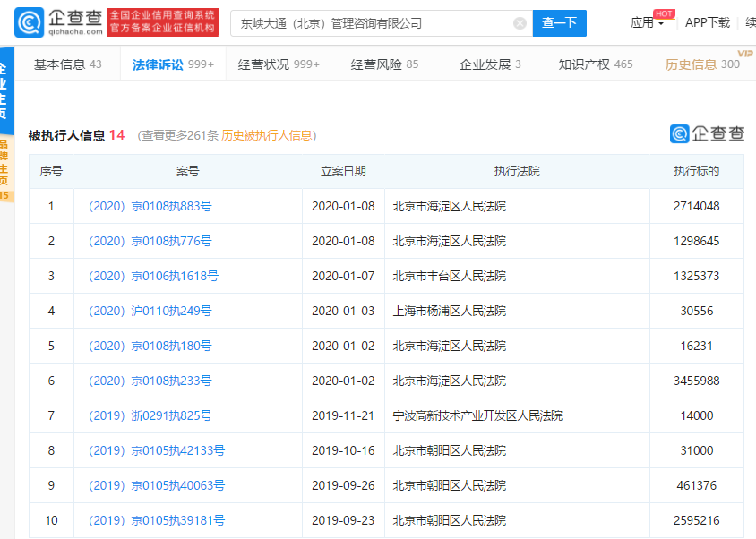
Task: Select the execution amount 31000
Action: [697, 450]
